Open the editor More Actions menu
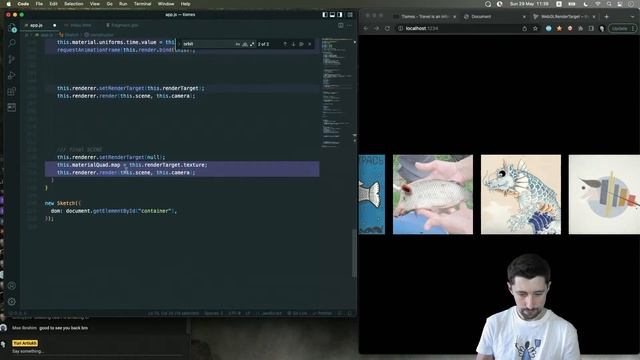This screenshot has width=640, height=360. [349, 25]
